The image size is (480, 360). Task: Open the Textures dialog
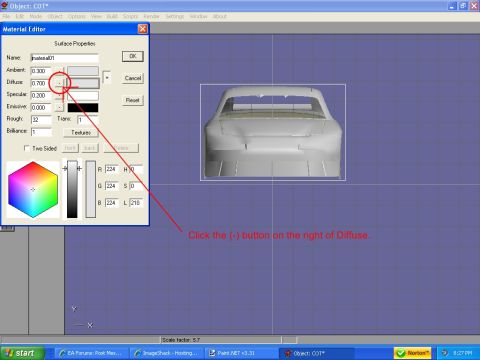pyautogui.click(x=81, y=132)
